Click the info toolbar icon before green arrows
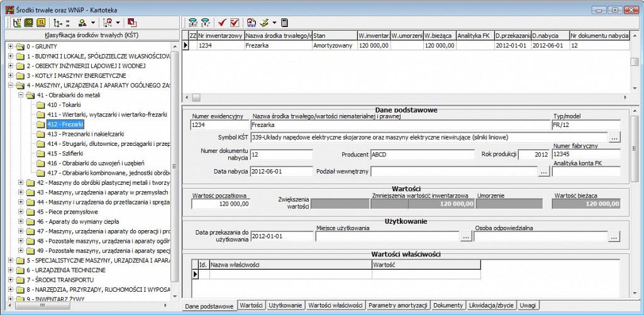This screenshot has width=644, height=315. pos(252,22)
